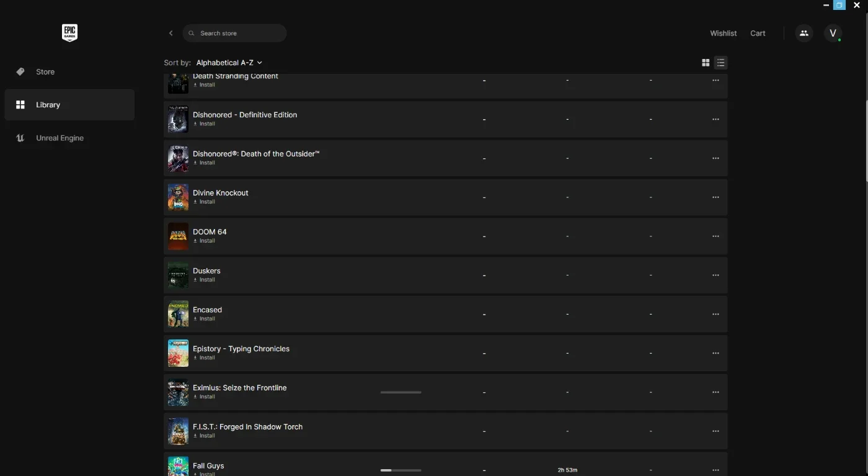Image resolution: width=868 pixels, height=476 pixels.
Task: Switch to list view layout
Action: [x=720, y=63]
